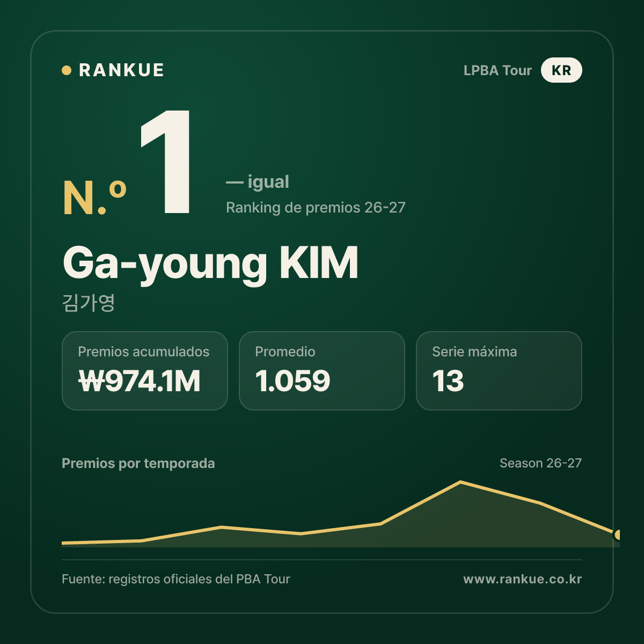This screenshot has width=644, height=644.
Task: Click the 13 high run value
Action: [448, 381]
